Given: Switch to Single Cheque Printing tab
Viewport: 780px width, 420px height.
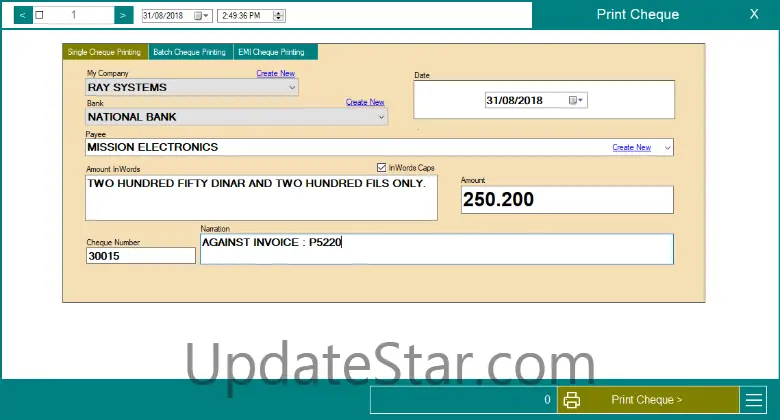Looking at the screenshot, I should pyautogui.click(x=104, y=52).
